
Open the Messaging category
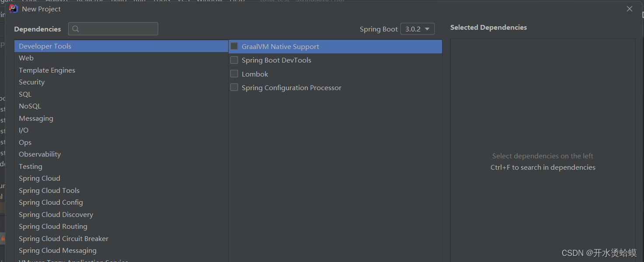click(121, 118)
